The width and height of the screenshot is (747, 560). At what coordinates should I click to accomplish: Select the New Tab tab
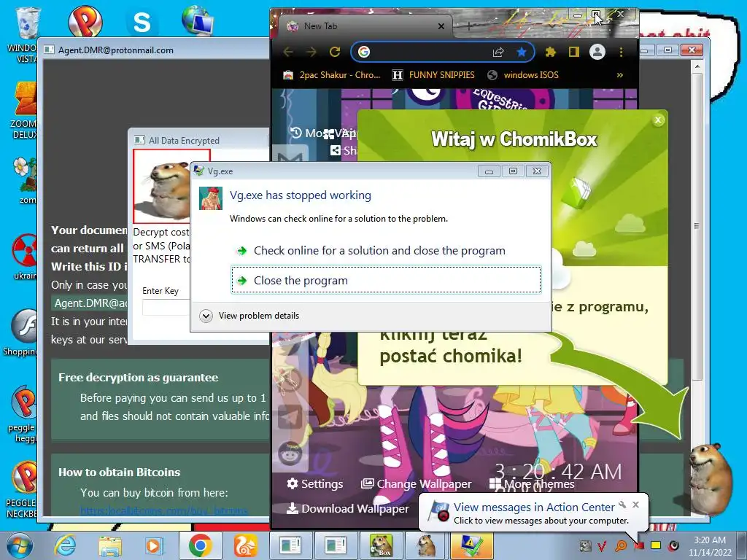click(x=365, y=26)
